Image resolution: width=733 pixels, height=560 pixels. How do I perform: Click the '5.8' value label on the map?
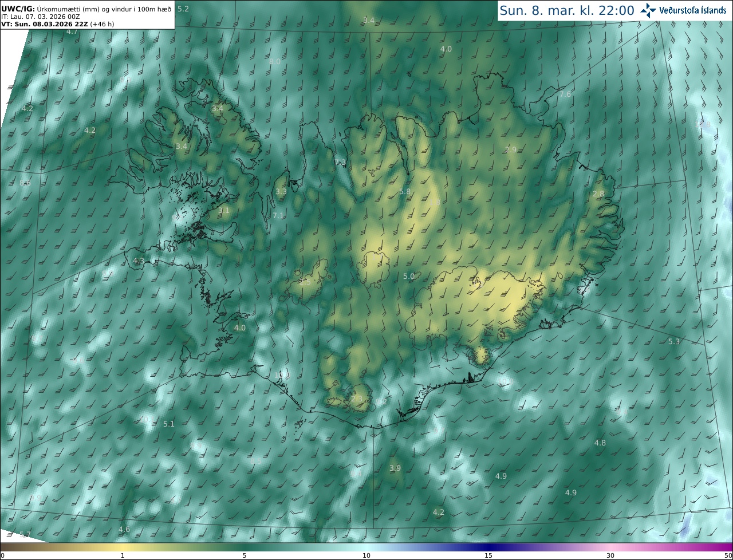[405, 191]
